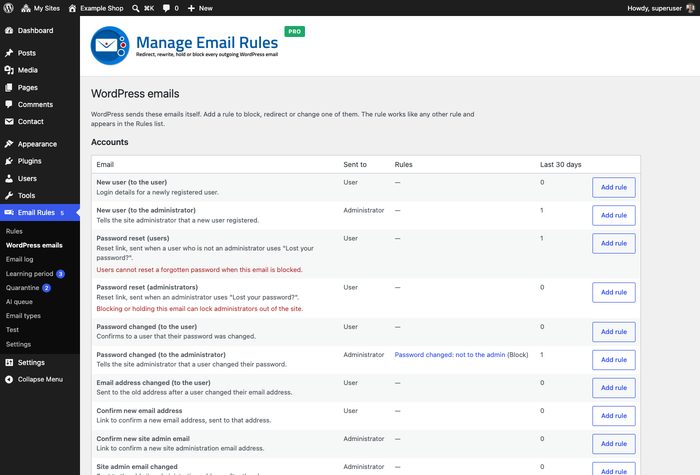Screen dimensions: 700x475
Task: Click the Posts pin icon
Action: (x=9, y=53)
